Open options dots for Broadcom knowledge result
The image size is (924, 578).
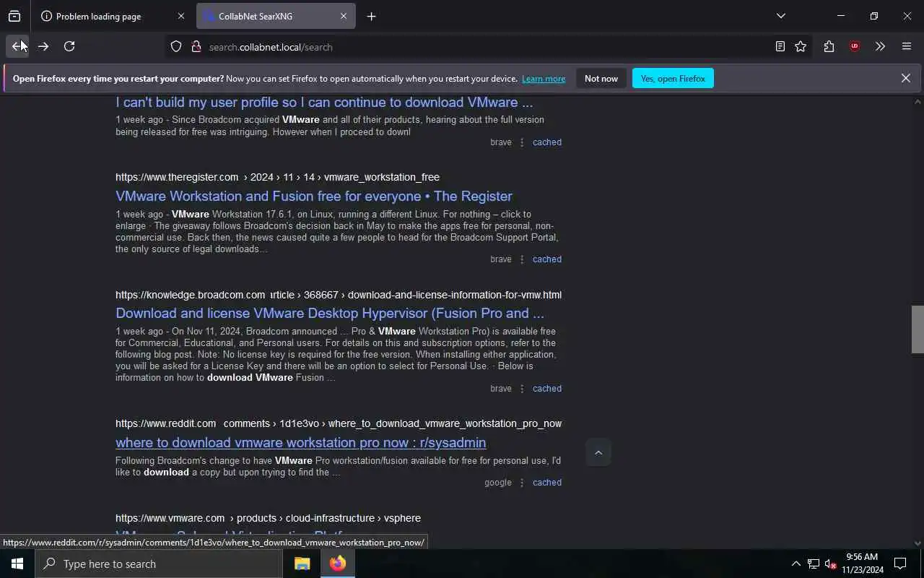click(x=522, y=389)
